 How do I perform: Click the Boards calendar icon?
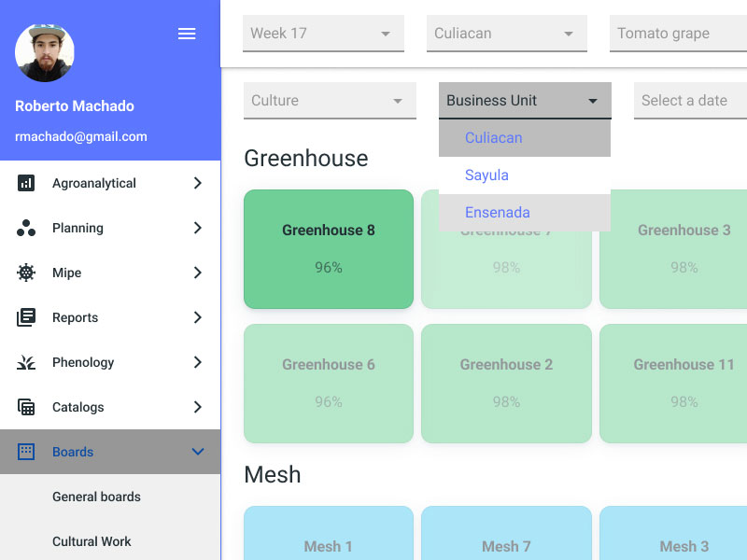[26, 452]
